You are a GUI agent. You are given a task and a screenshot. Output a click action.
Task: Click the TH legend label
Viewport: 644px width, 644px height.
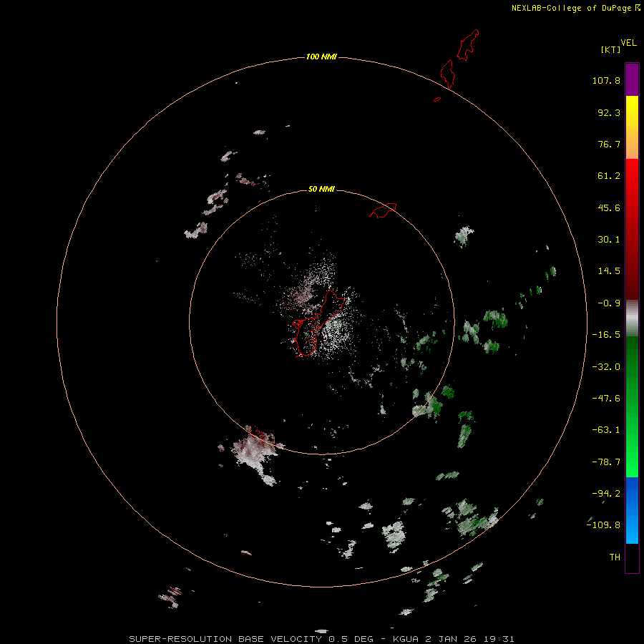(x=615, y=557)
